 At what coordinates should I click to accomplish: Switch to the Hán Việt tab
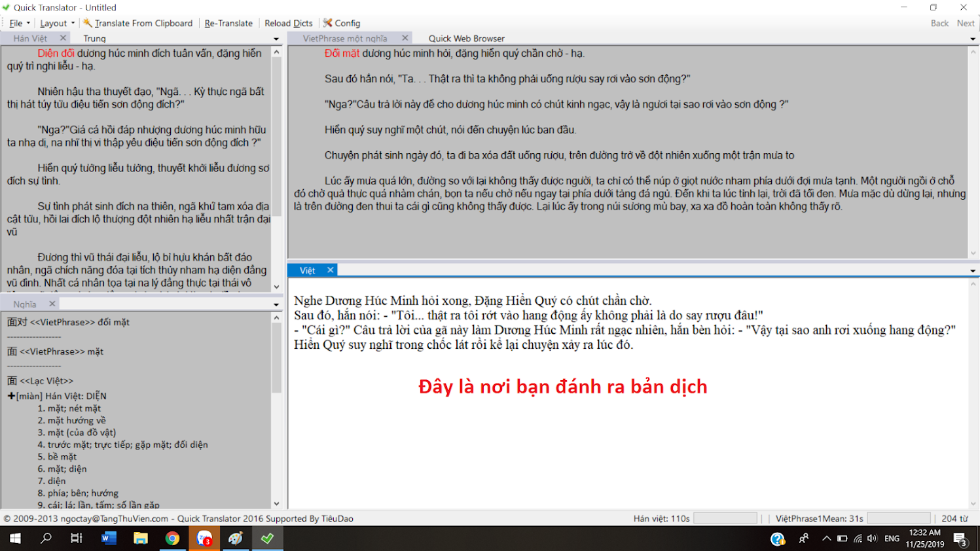pos(31,38)
